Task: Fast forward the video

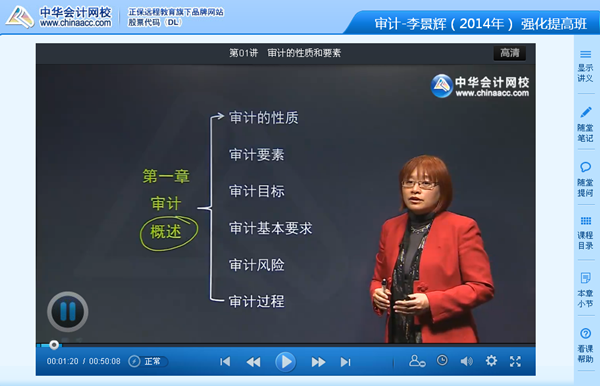Action: point(318,362)
